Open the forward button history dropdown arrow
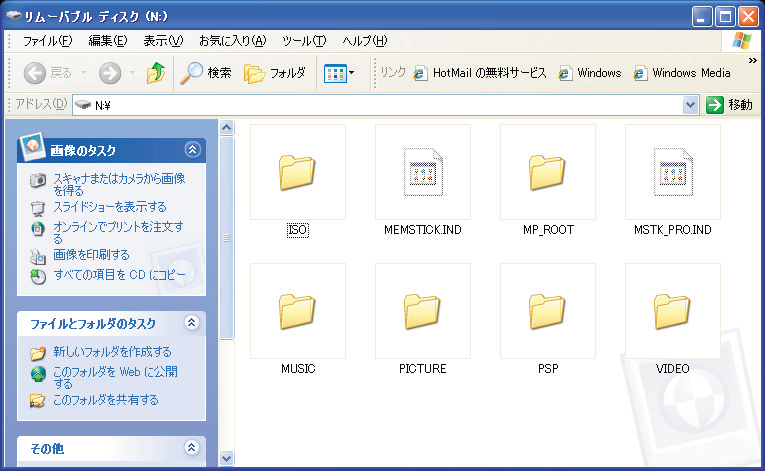This screenshot has height=471, width=765. (x=132, y=73)
